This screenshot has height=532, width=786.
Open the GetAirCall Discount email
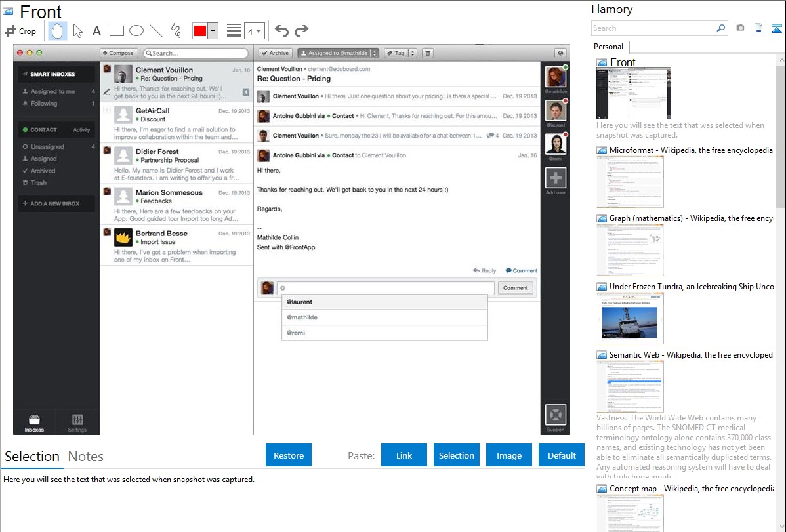coord(176,123)
